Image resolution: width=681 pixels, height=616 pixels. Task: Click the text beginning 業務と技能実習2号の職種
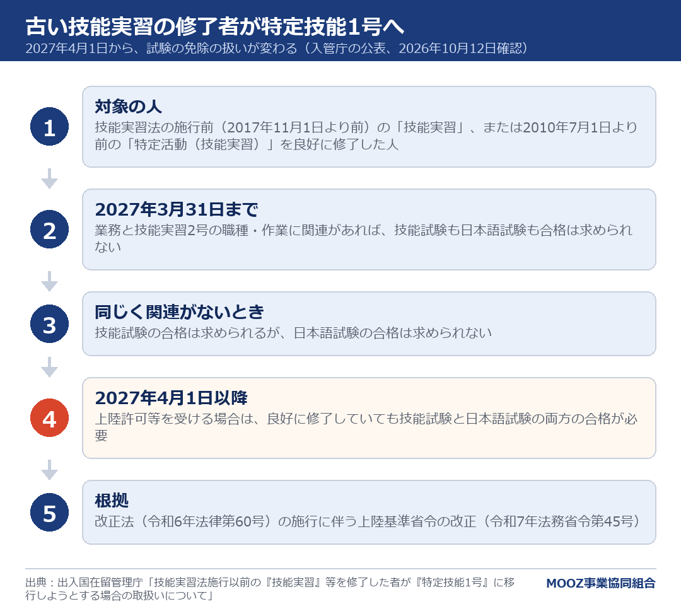[x=363, y=238]
